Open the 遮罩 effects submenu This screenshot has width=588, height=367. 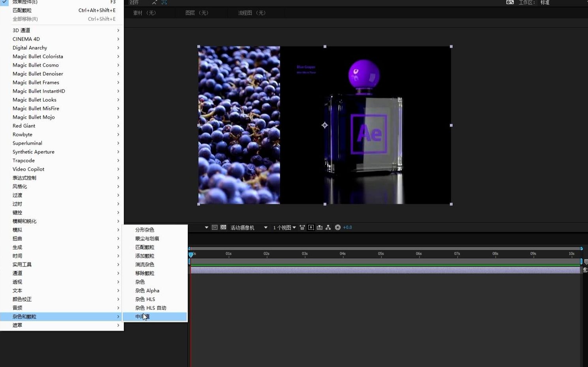(62, 325)
